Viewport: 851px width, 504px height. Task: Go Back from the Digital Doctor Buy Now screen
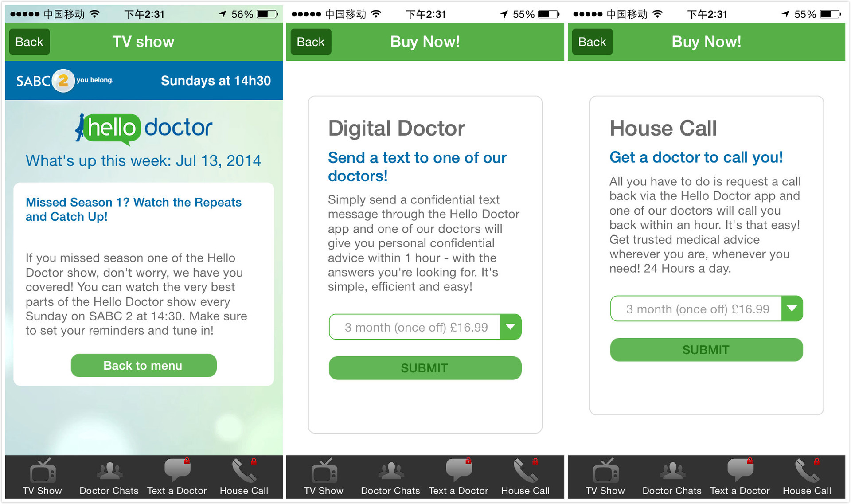(311, 42)
